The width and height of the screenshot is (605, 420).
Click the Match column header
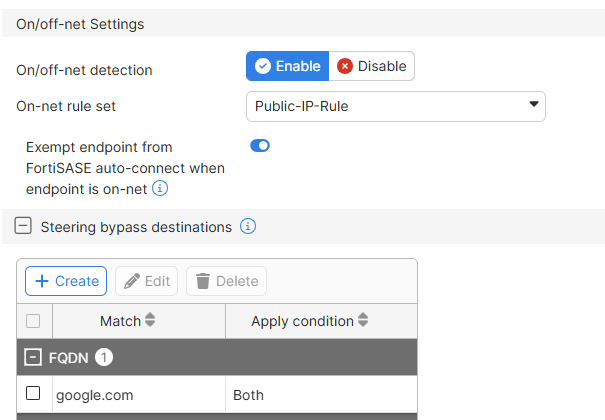pos(120,321)
